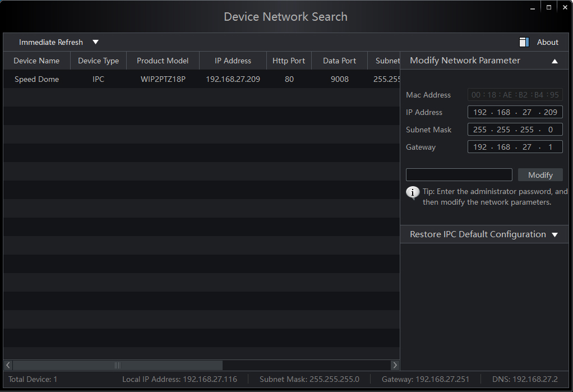Click the Modify button
Screen dimensions: 573x392
click(x=540, y=175)
